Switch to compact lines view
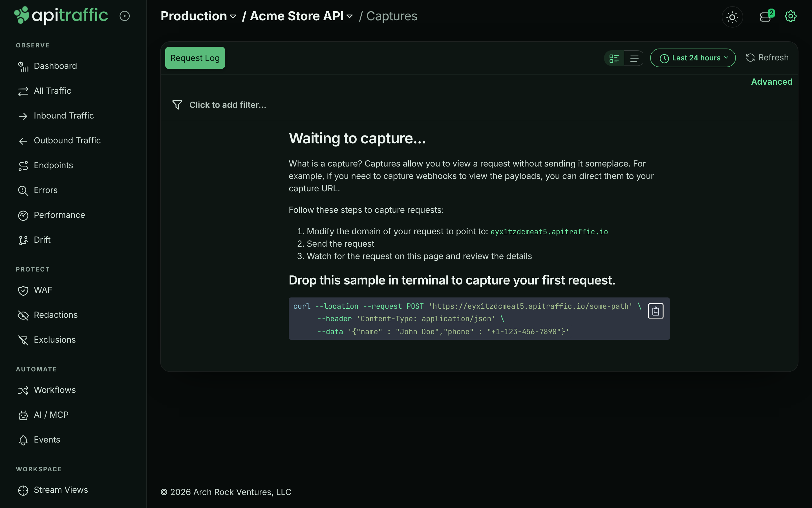This screenshot has width=812, height=508. pos(634,58)
